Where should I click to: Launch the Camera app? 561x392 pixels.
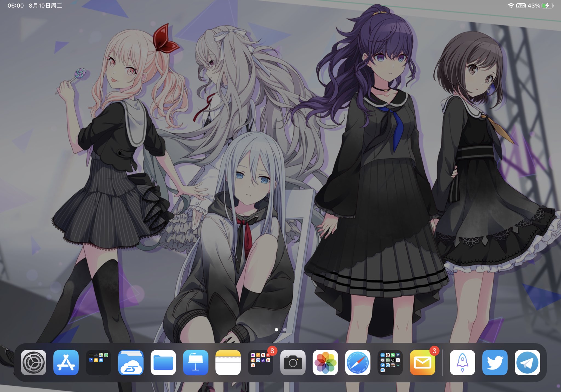click(x=293, y=362)
